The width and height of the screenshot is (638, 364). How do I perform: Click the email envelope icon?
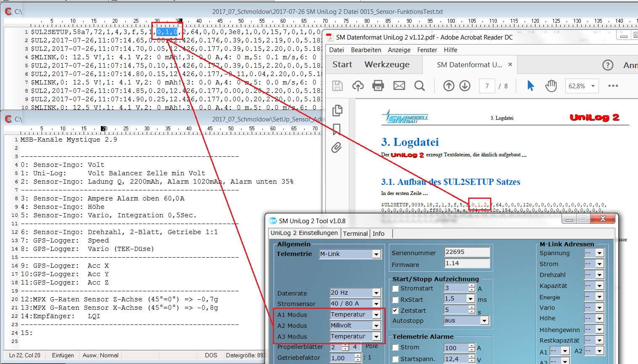[399, 86]
